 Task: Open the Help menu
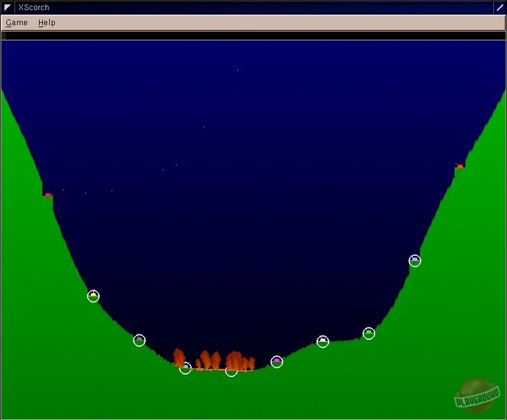(x=47, y=23)
